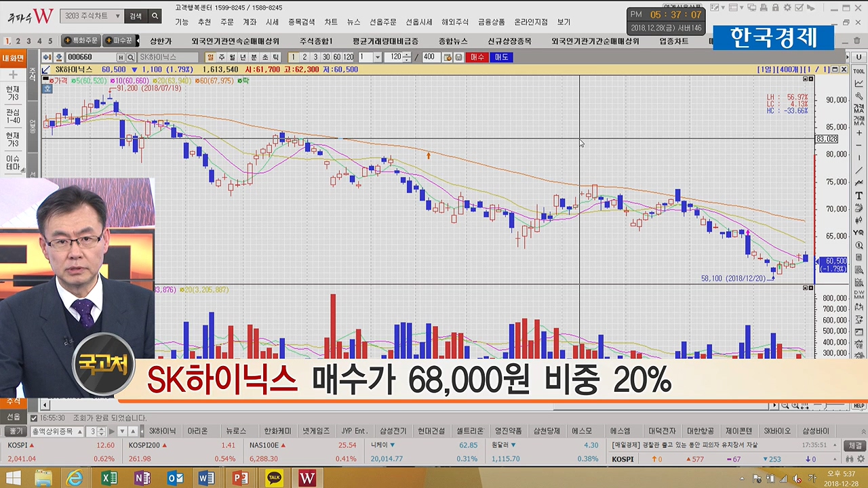
Task: Select the text tool T icon
Action: pyautogui.click(x=859, y=196)
